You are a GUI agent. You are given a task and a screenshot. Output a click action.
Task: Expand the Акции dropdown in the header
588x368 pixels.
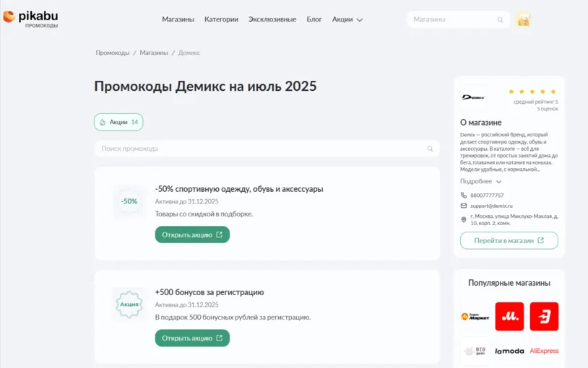[347, 19]
